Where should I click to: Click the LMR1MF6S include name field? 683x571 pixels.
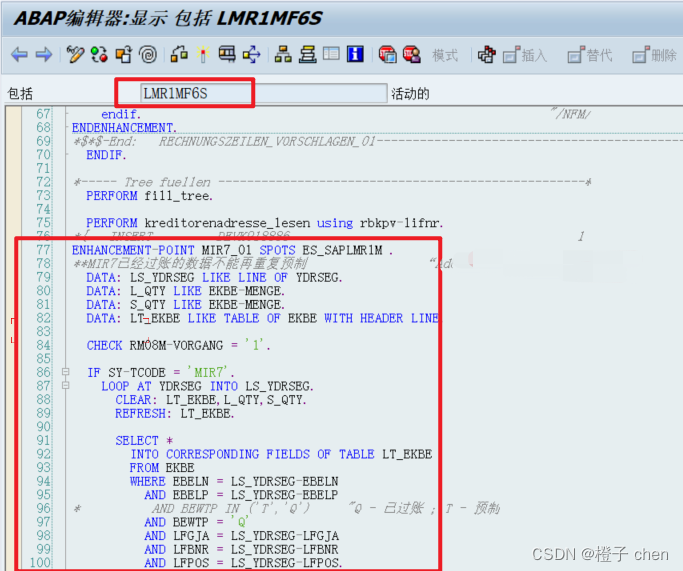(x=264, y=93)
